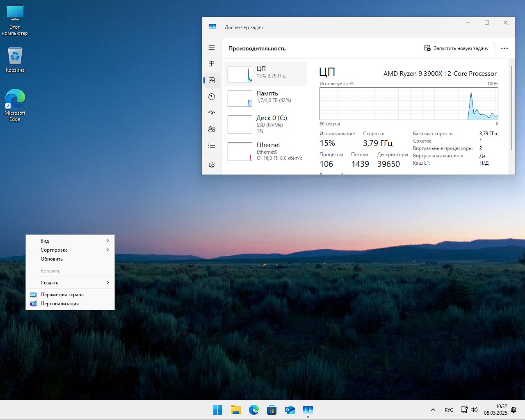Open the Task Manager hamburger navigation menu
This screenshot has width=525, height=420.
tap(212, 48)
